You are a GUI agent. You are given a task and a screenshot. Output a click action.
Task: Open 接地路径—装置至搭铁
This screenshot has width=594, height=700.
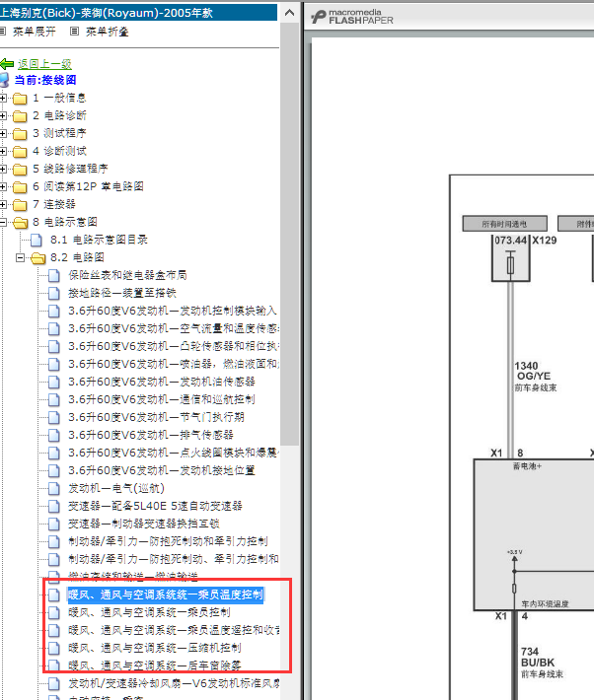point(122,293)
